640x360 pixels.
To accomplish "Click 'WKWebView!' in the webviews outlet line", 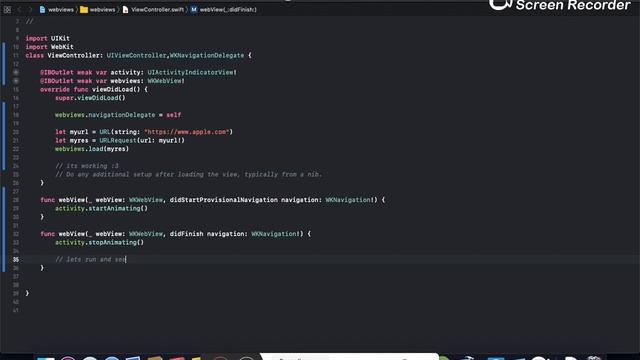I will point(166,81).
